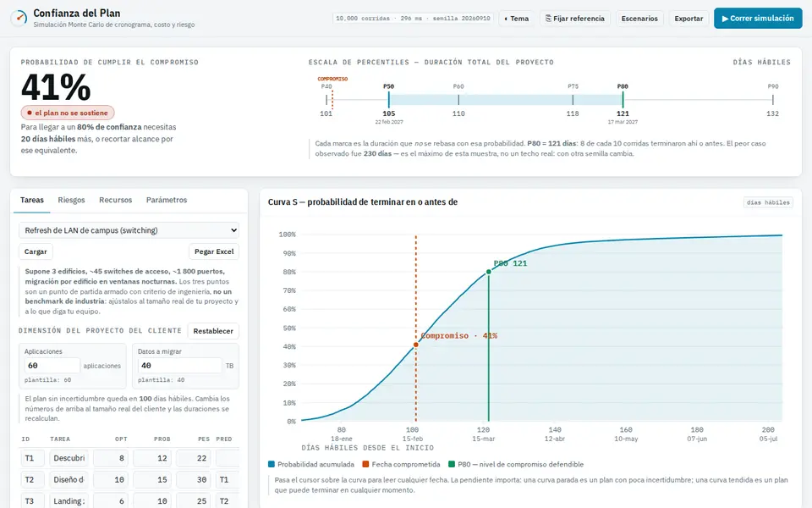The height and width of the screenshot is (508, 812).
Task: Click T2 optimistic value 10
Action: (111, 480)
